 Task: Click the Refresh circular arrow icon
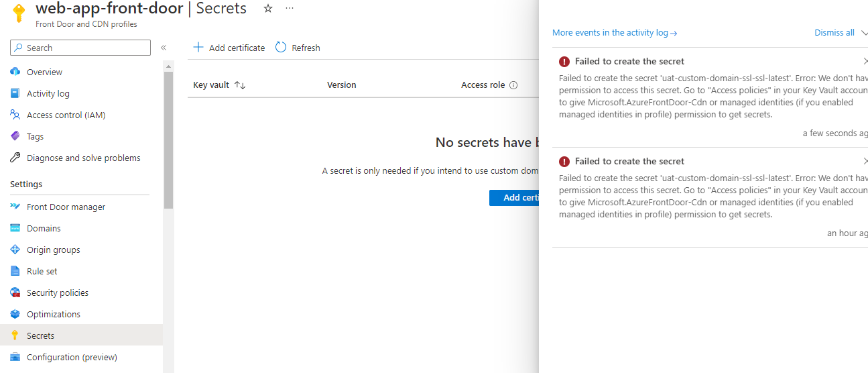coord(281,47)
